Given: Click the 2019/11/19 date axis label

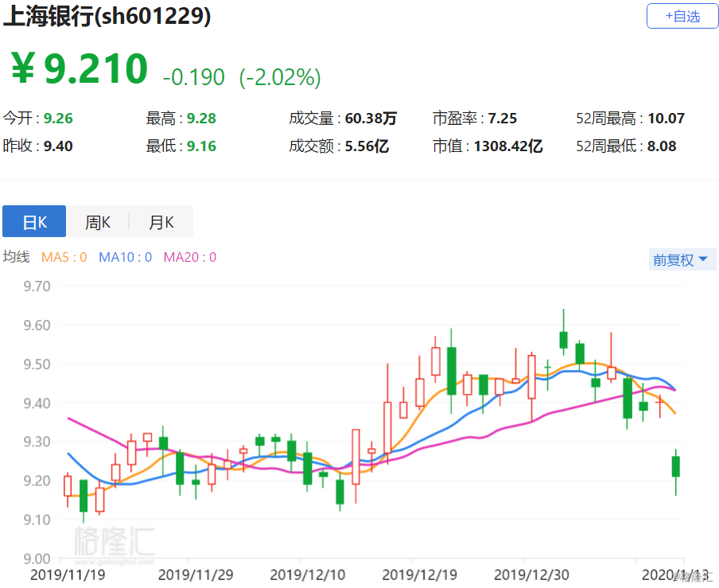Looking at the screenshot, I should tap(68, 574).
